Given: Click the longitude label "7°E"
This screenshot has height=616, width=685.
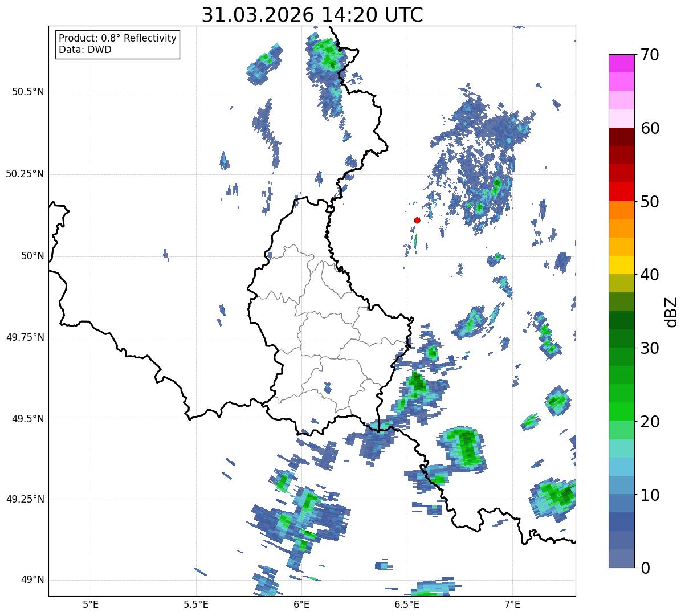Looking at the screenshot, I should point(513,604).
